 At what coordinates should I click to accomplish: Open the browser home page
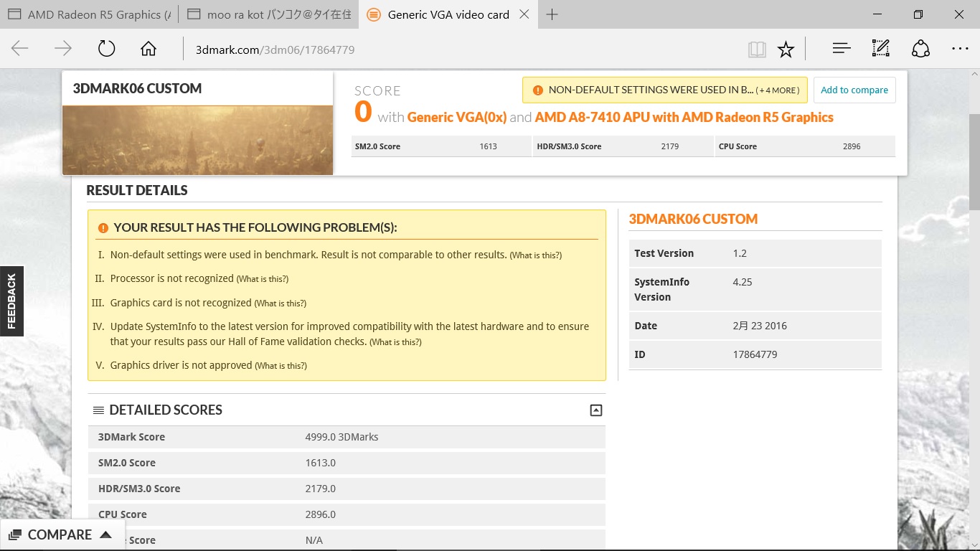(149, 49)
